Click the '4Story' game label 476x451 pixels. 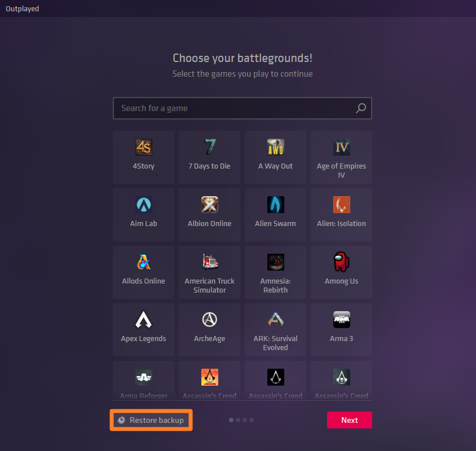(144, 166)
